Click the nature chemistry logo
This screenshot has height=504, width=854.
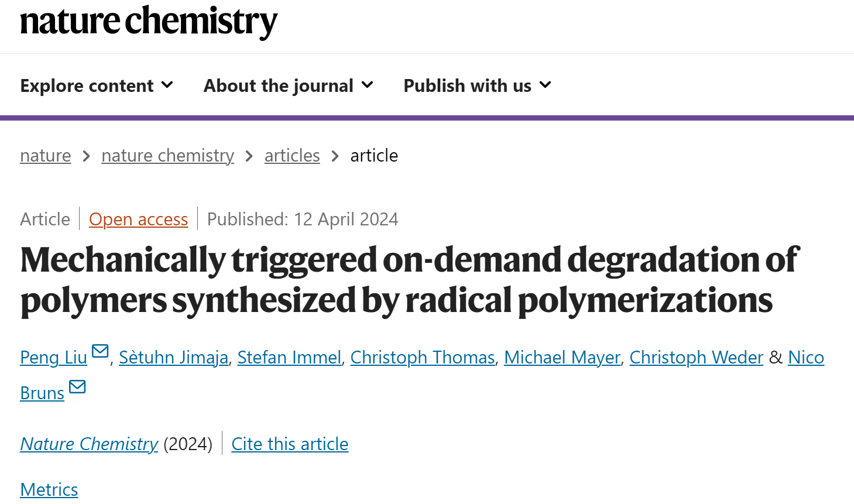pos(149,22)
